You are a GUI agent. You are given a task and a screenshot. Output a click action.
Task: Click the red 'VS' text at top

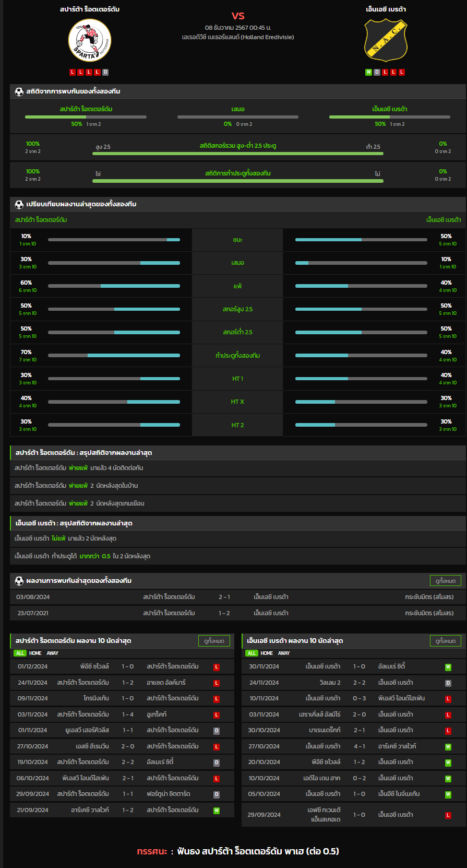238,16
